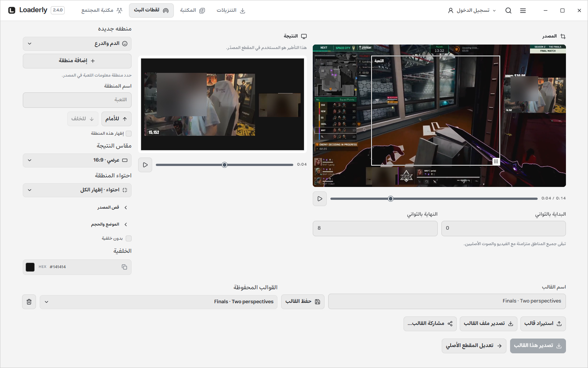Expand the 'الموضع والحجم' section
The width and height of the screenshot is (588, 368).
pos(110,224)
